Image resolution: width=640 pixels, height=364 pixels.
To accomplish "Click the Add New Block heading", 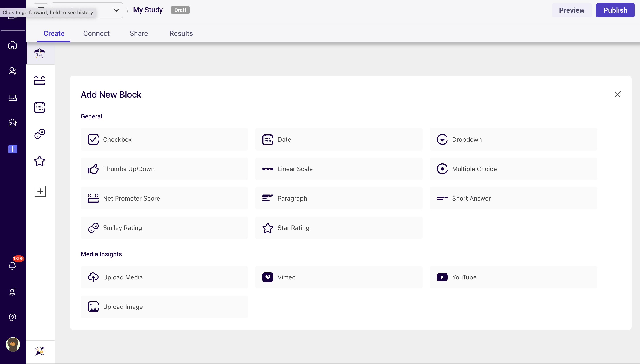I will pos(111,95).
